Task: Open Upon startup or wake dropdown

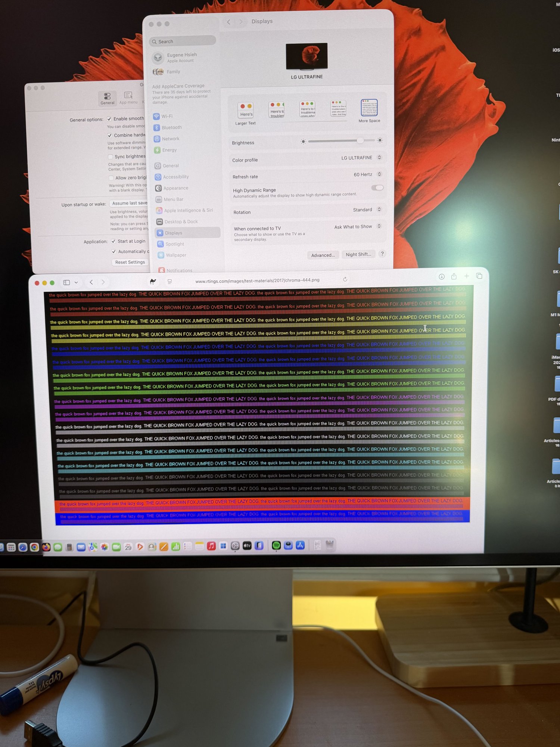Action: pos(129,203)
